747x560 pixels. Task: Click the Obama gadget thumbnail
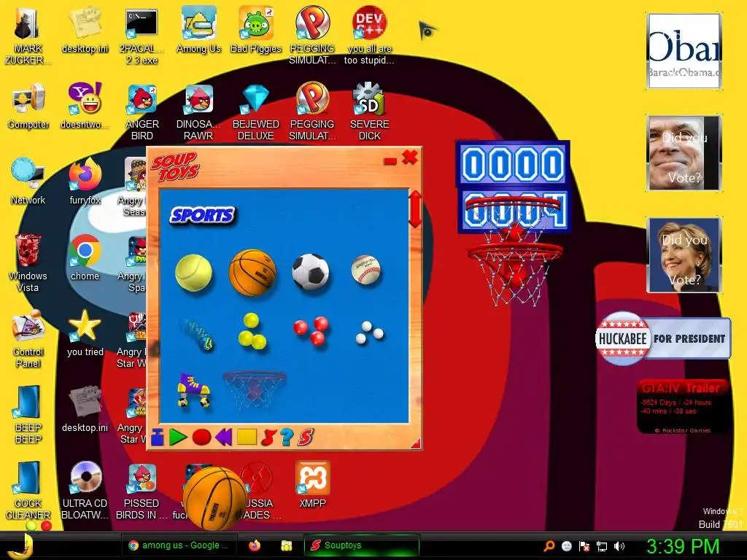[x=684, y=51]
